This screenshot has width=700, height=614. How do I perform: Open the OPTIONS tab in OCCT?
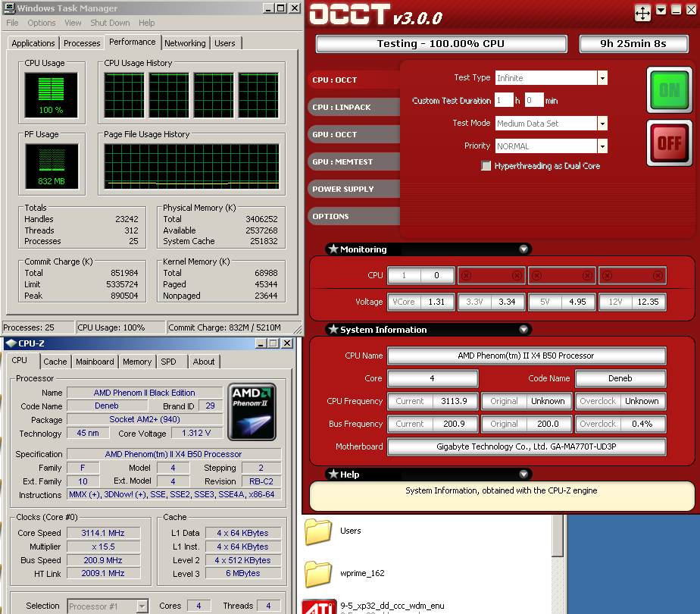pos(354,216)
